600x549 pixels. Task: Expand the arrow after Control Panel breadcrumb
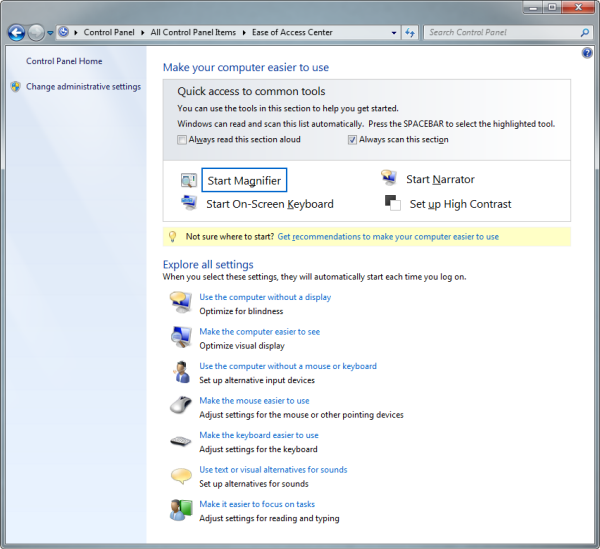[x=142, y=33]
